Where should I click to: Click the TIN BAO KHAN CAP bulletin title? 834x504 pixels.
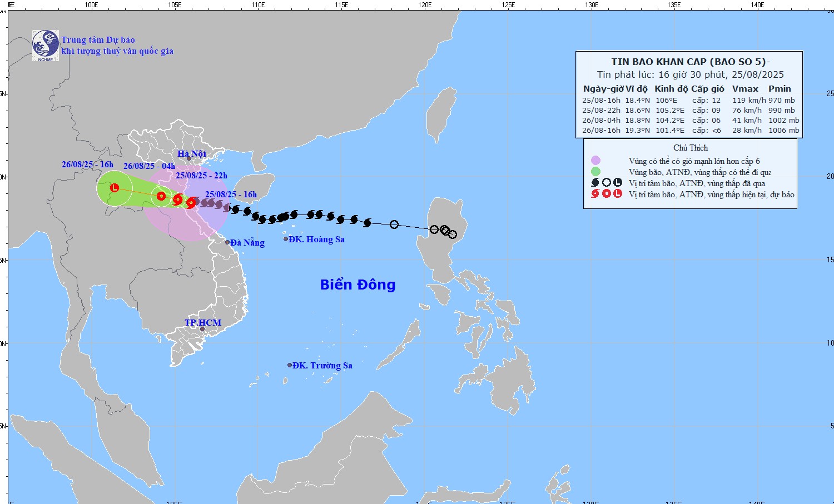coord(691,62)
